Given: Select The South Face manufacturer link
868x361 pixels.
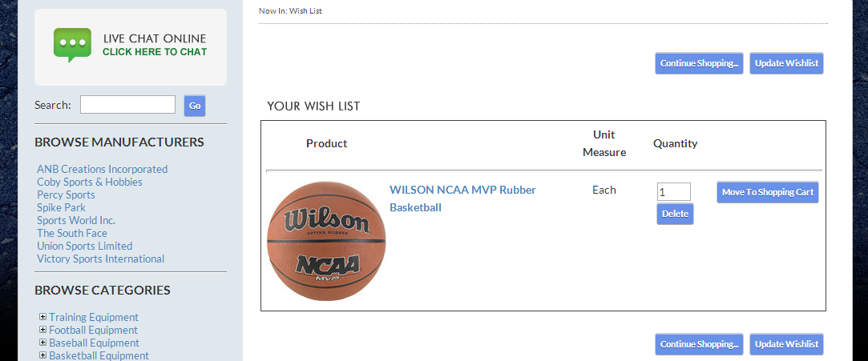Looking at the screenshot, I should (x=72, y=233).
